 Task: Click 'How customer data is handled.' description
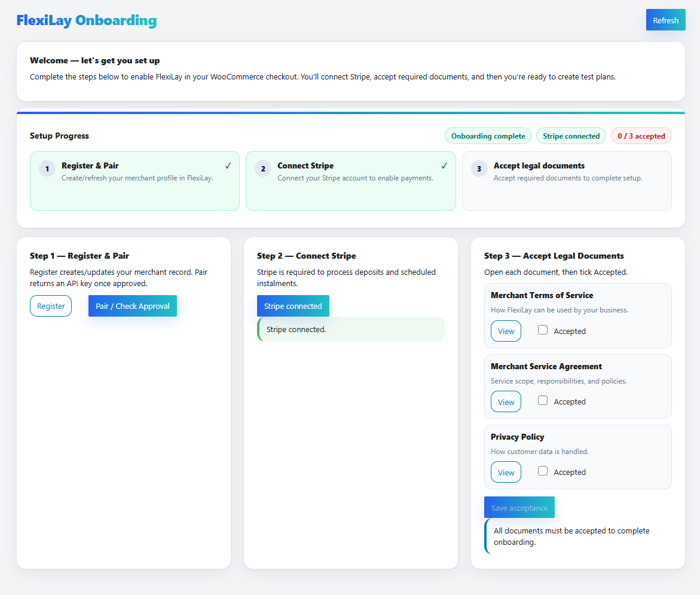tap(540, 452)
